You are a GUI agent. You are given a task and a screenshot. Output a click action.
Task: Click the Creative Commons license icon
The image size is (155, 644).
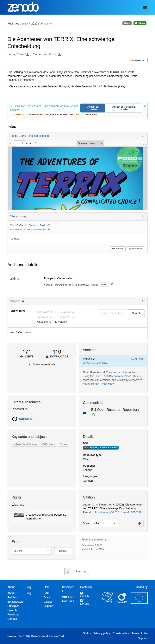point(19,515)
